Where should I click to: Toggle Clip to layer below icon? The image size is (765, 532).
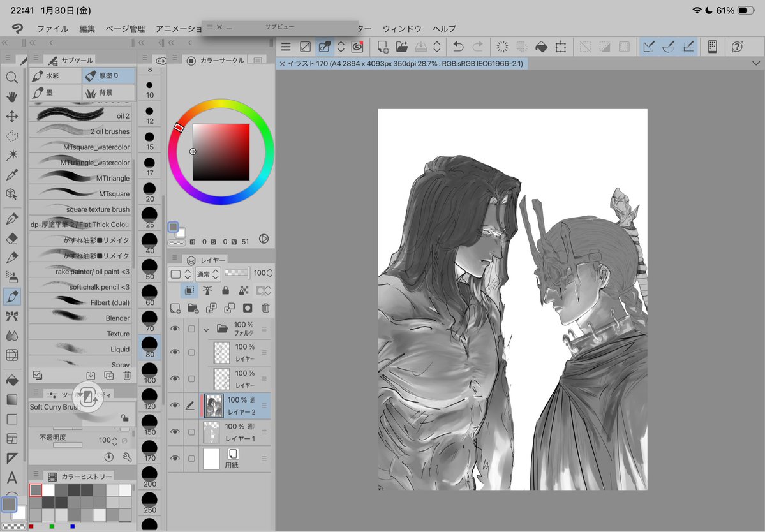coord(189,291)
